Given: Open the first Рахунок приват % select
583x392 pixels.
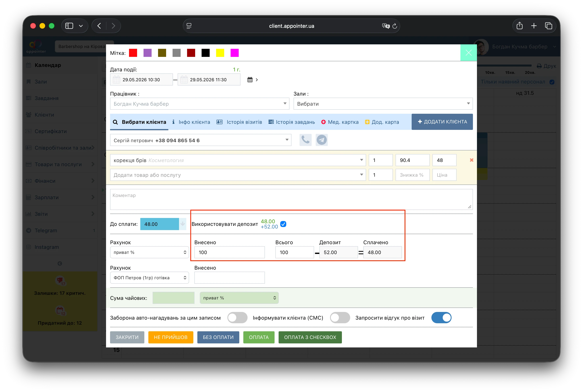Looking at the screenshot, I should (149, 252).
